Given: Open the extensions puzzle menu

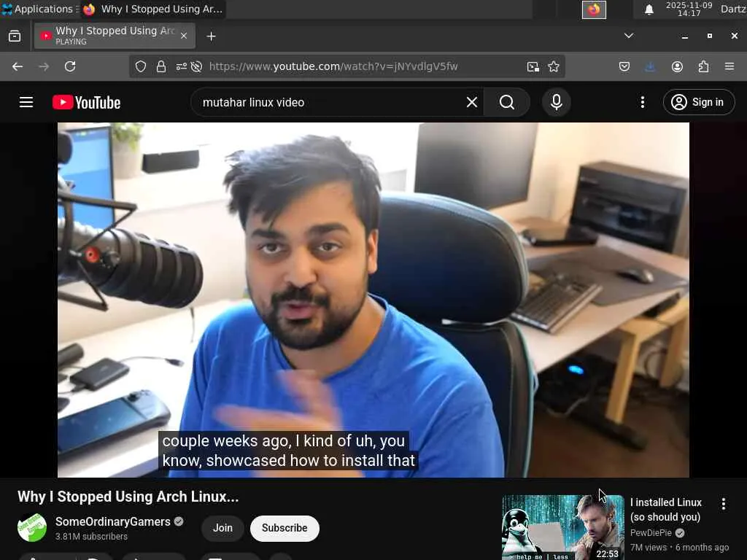Looking at the screenshot, I should [703, 66].
